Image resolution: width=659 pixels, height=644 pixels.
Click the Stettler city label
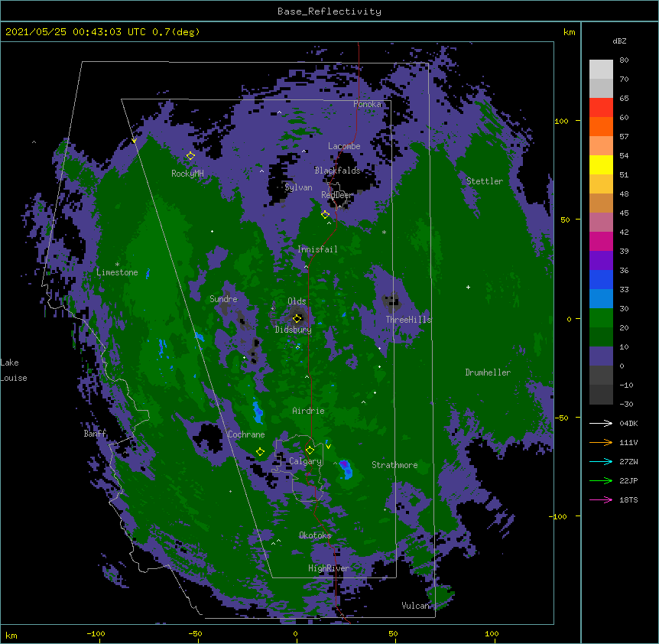[x=485, y=181]
